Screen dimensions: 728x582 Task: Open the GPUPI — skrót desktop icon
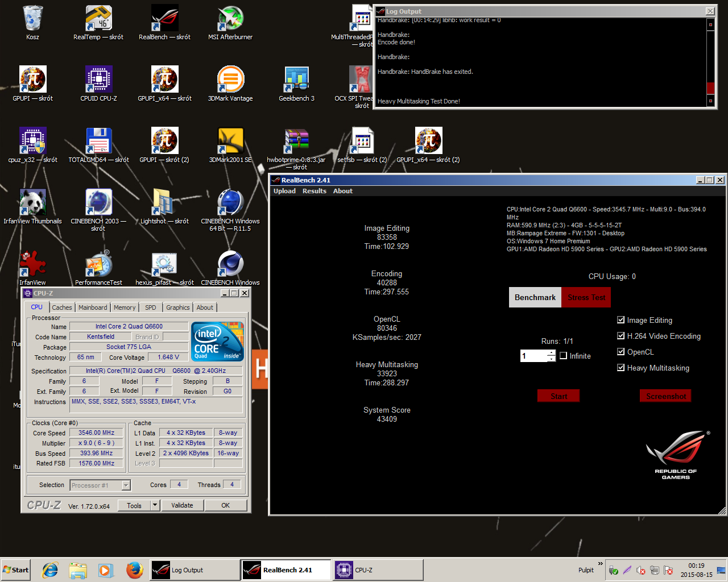click(32, 80)
